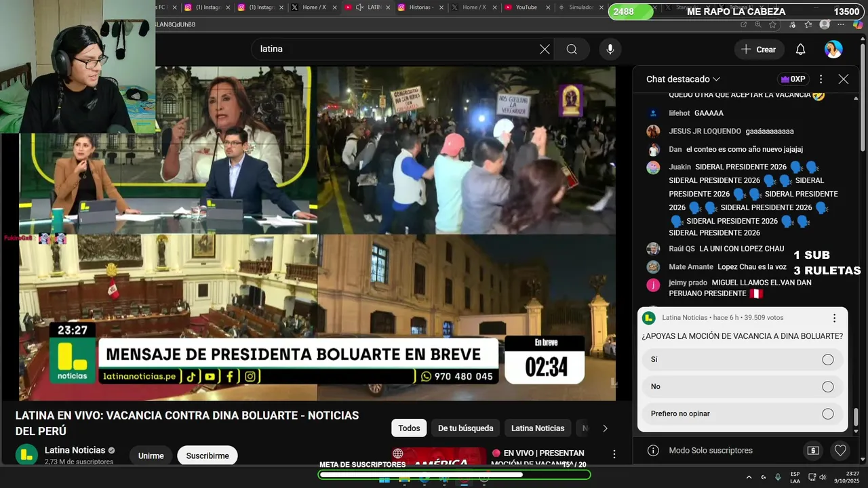
Task: Click the info icon beside Modo Solo suscriptores
Action: pyautogui.click(x=653, y=451)
